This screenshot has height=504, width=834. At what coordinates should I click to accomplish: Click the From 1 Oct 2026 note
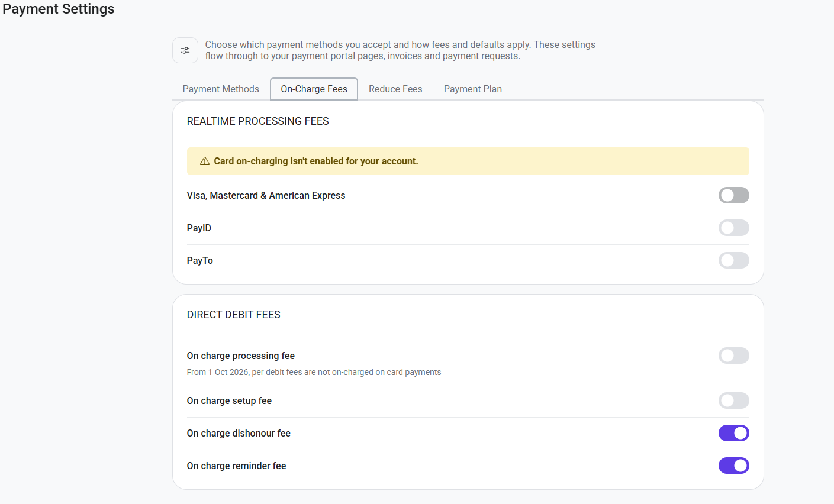(x=314, y=372)
